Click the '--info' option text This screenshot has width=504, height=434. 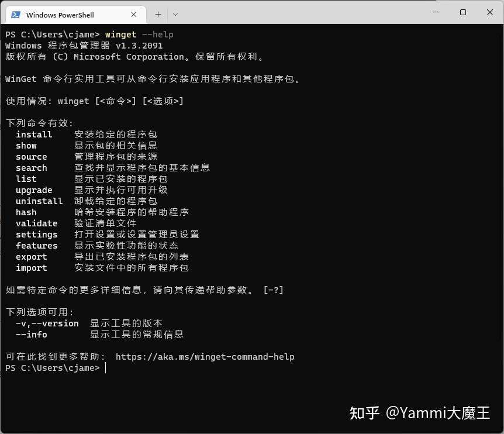click(32, 335)
